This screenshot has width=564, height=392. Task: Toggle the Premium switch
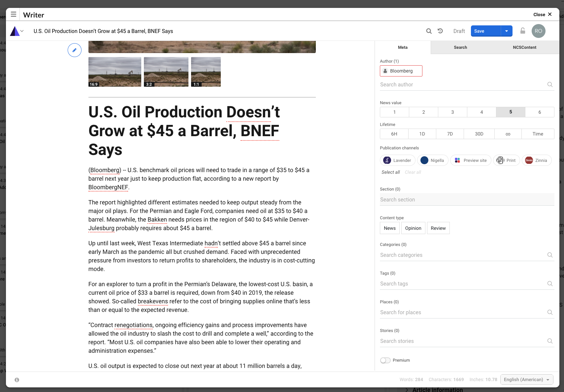(385, 360)
